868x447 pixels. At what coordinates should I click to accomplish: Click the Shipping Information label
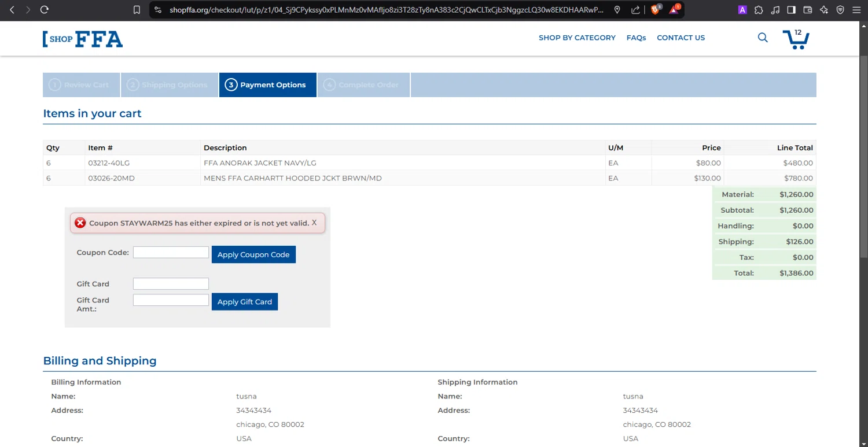477,382
